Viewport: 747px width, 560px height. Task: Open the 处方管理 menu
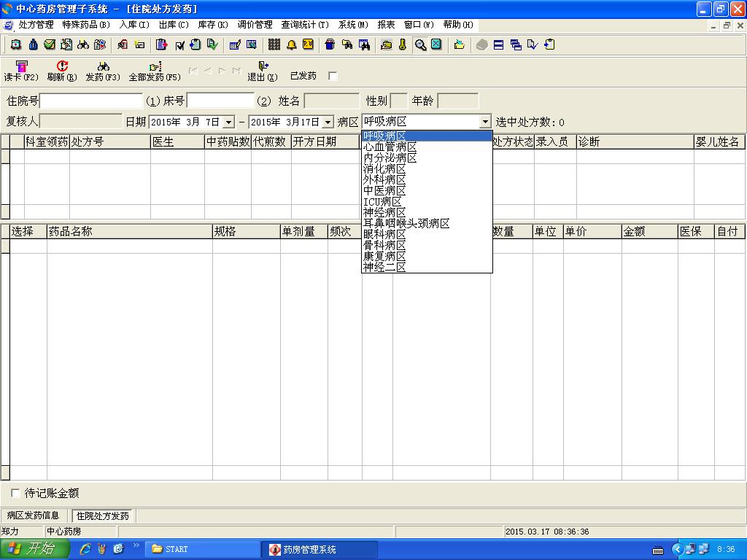pos(36,25)
